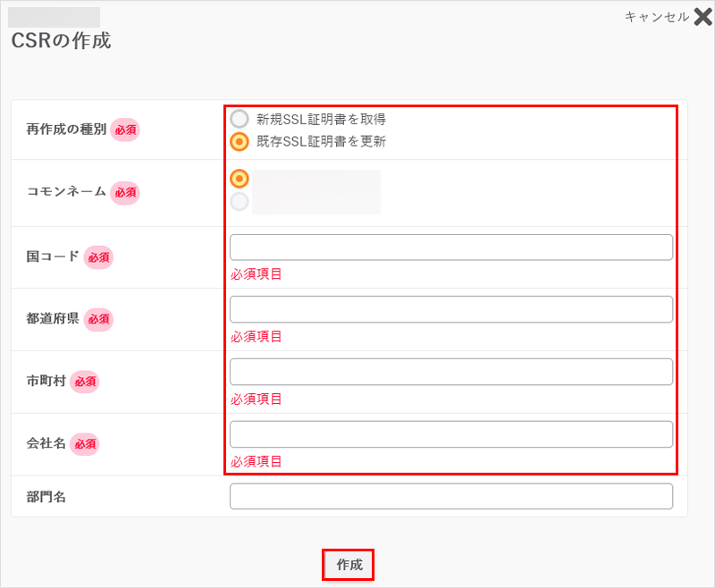Click the 必須 badge beside コモンネーム

[x=125, y=192]
